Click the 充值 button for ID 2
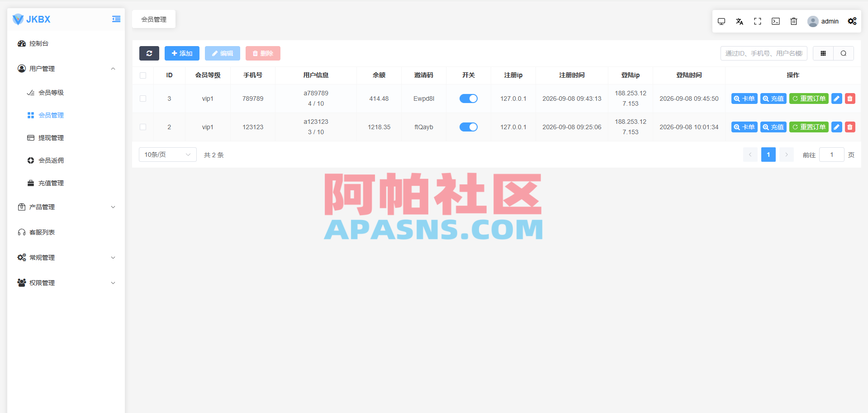Viewport: 868px width, 413px height. (773, 127)
